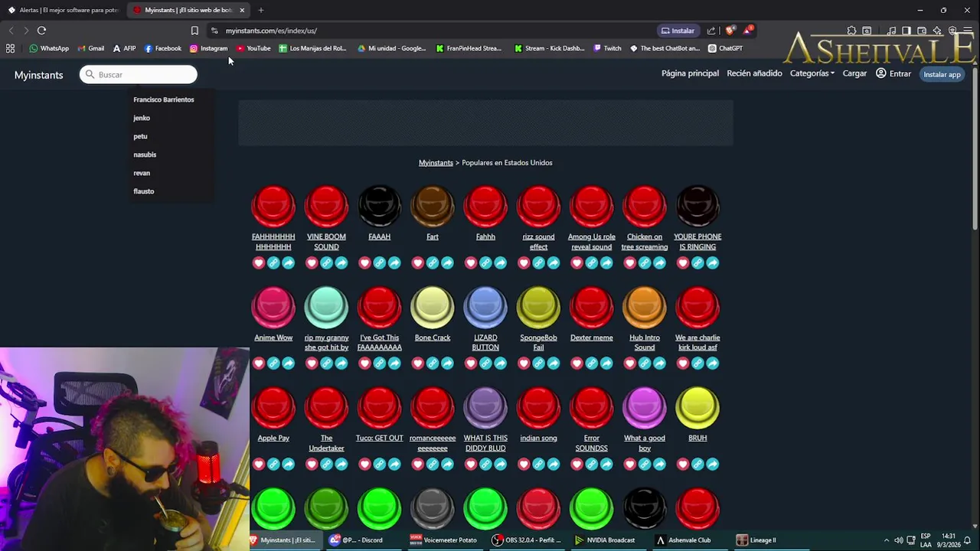Select Francisco Barrientos search suggestion
This screenshot has width=980, height=551.
coord(164,99)
